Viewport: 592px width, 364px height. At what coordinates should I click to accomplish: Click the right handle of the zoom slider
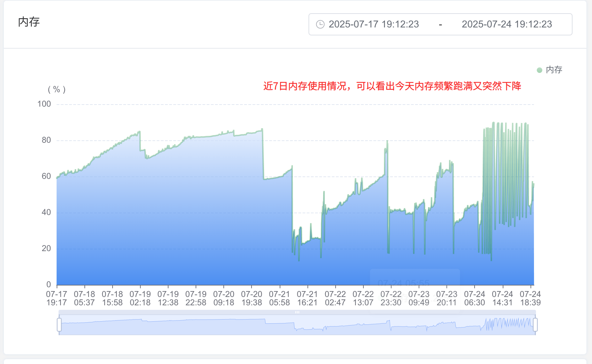point(535,325)
